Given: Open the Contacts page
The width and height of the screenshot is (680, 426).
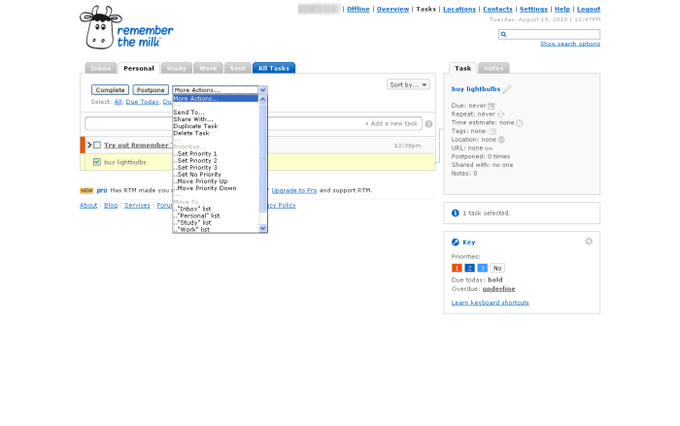Looking at the screenshot, I should 497,9.
